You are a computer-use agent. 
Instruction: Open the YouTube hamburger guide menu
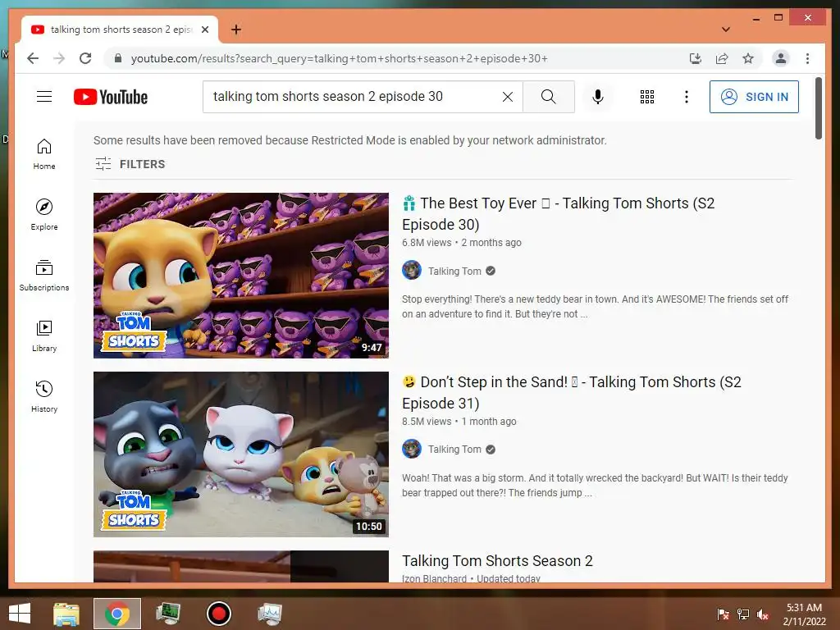pyautogui.click(x=44, y=97)
